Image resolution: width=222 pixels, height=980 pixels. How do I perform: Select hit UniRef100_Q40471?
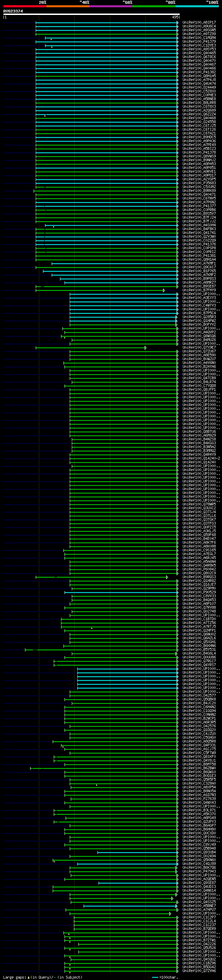199,194
